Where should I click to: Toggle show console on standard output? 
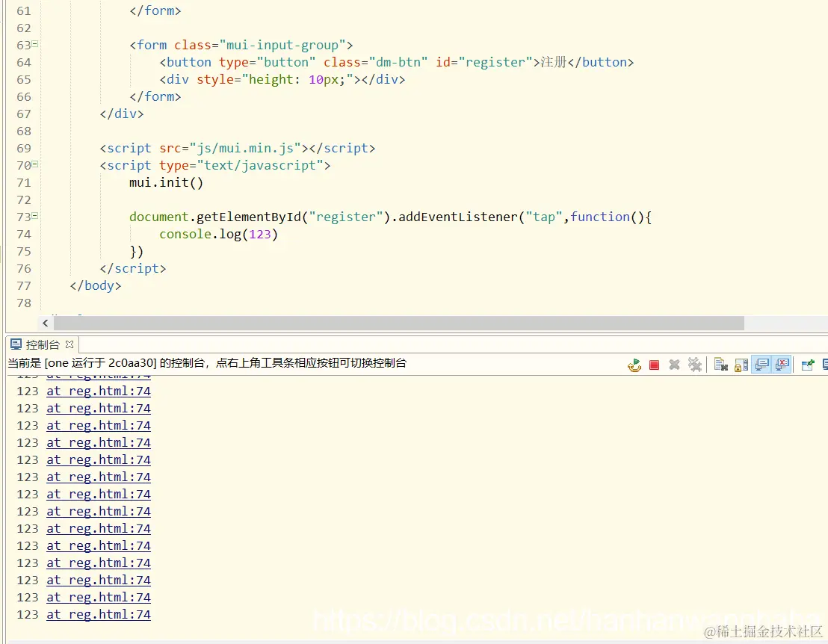pos(762,365)
